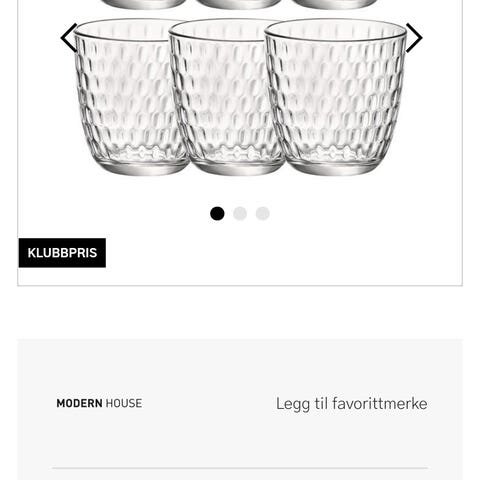
Task: Jump to the second carousel dot
Action: click(240, 213)
